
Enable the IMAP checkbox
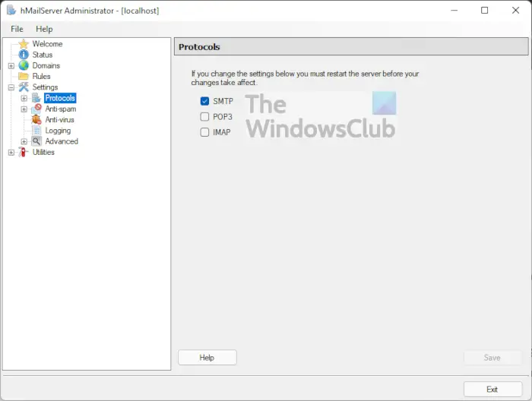coord(204,132)
